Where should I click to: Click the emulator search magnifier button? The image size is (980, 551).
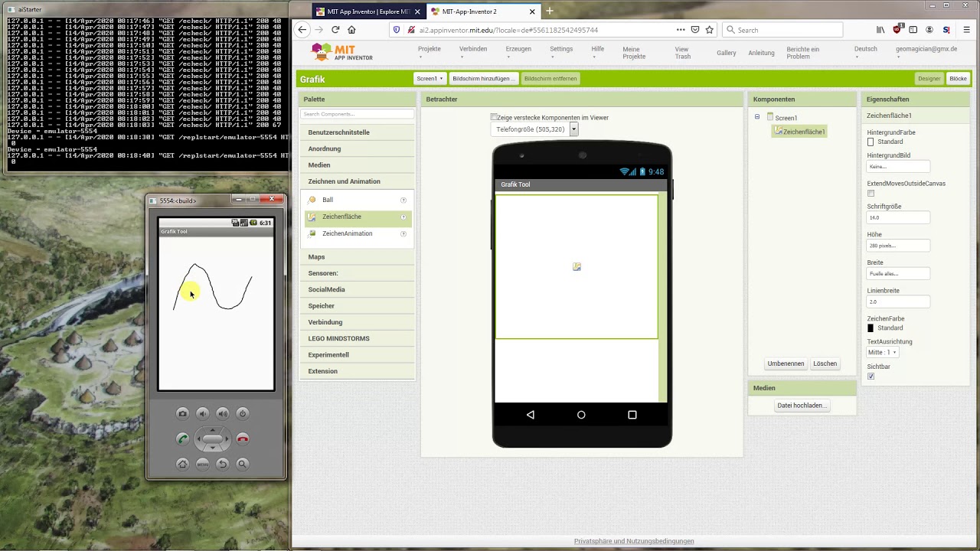(x=243, y=464)
